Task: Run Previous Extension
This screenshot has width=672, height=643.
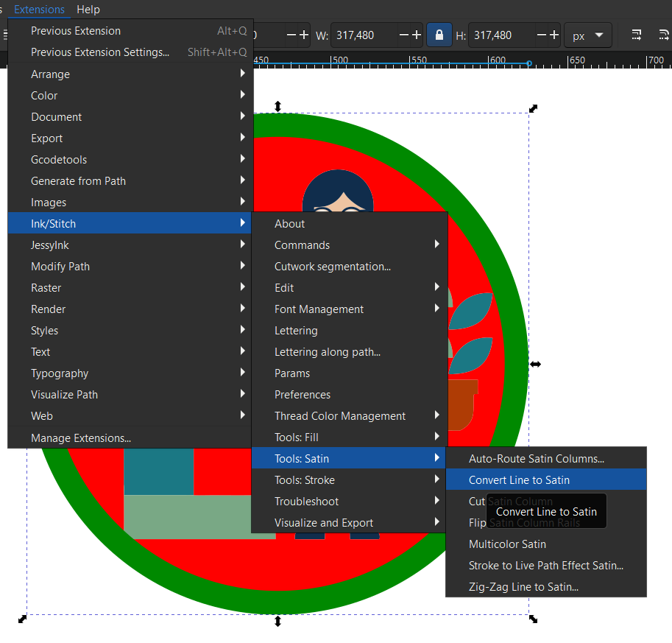Action: click(x=131, y=31)
